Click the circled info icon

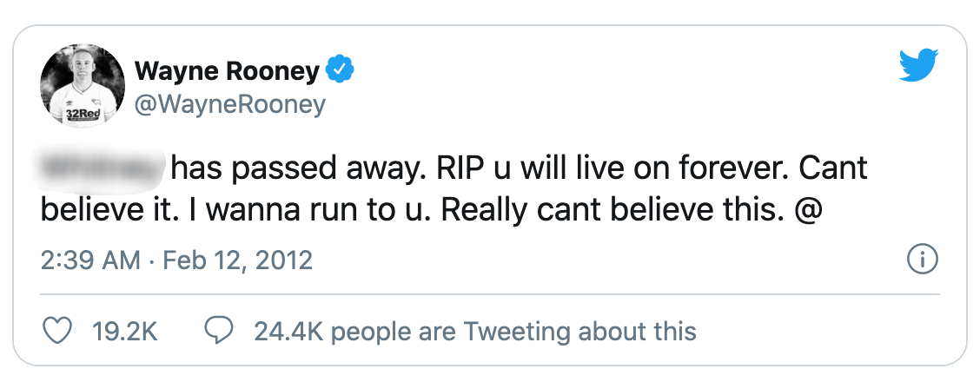click(x=920, y=259)
